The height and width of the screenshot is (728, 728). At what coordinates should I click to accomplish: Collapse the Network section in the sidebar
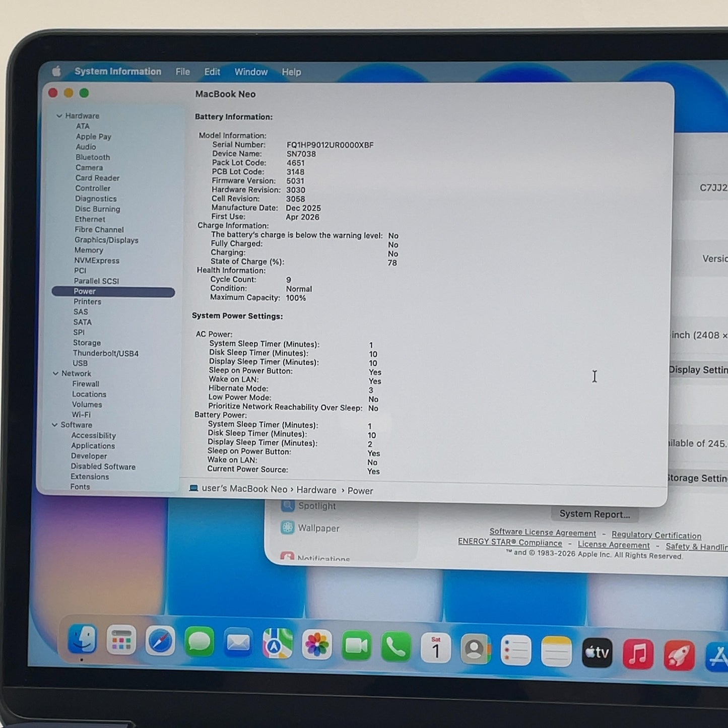coord(55,373)
